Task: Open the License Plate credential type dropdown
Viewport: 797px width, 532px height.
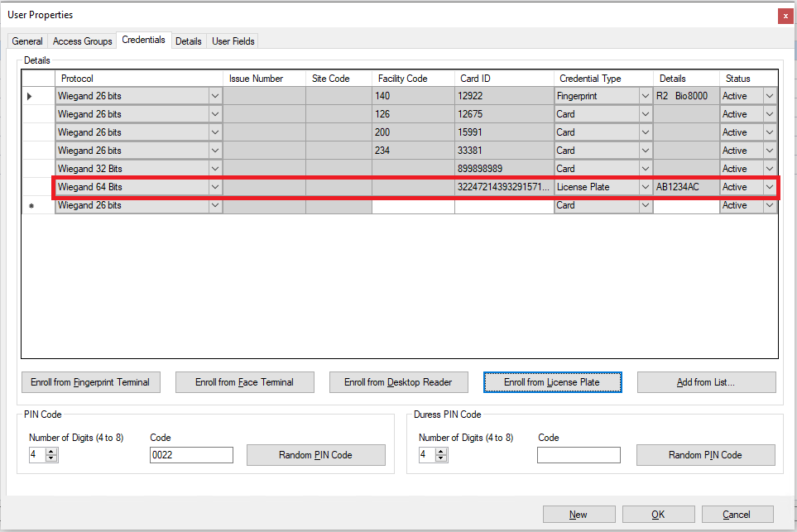Action: (646, 187)
